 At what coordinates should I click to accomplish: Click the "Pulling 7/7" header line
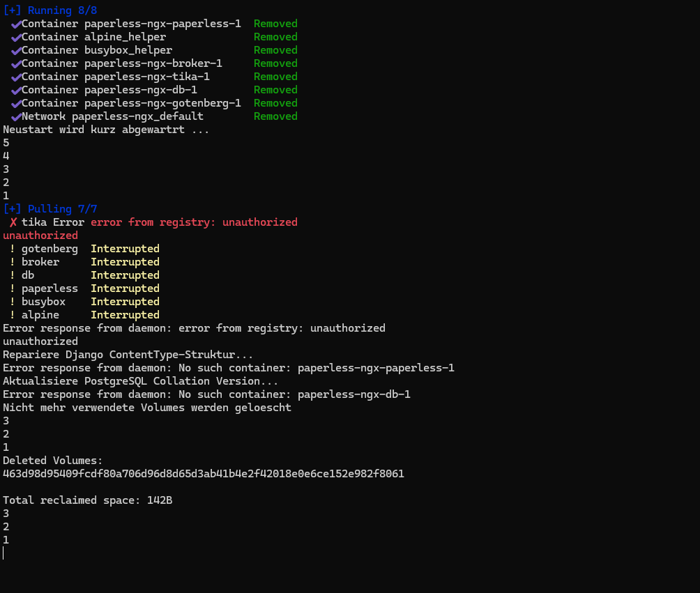[x=50, y=209]
